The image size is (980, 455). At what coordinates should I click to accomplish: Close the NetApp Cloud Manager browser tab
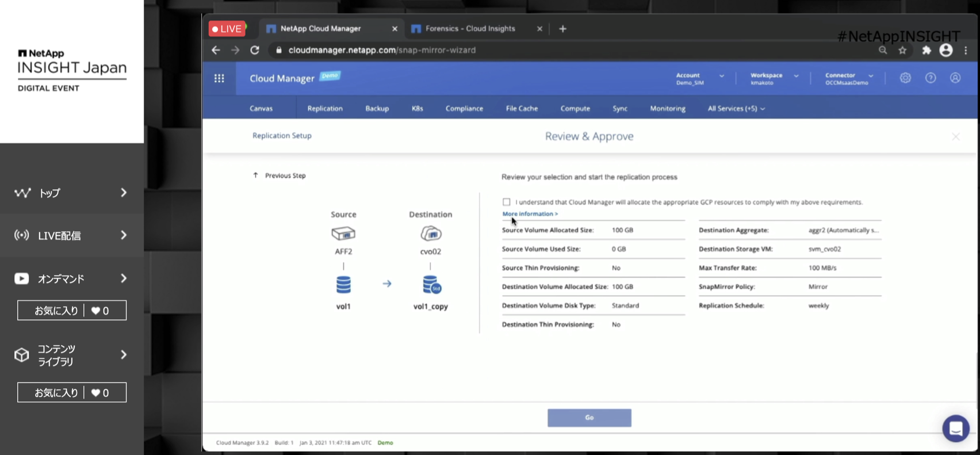pyautogui.click(x=395, y=29)
